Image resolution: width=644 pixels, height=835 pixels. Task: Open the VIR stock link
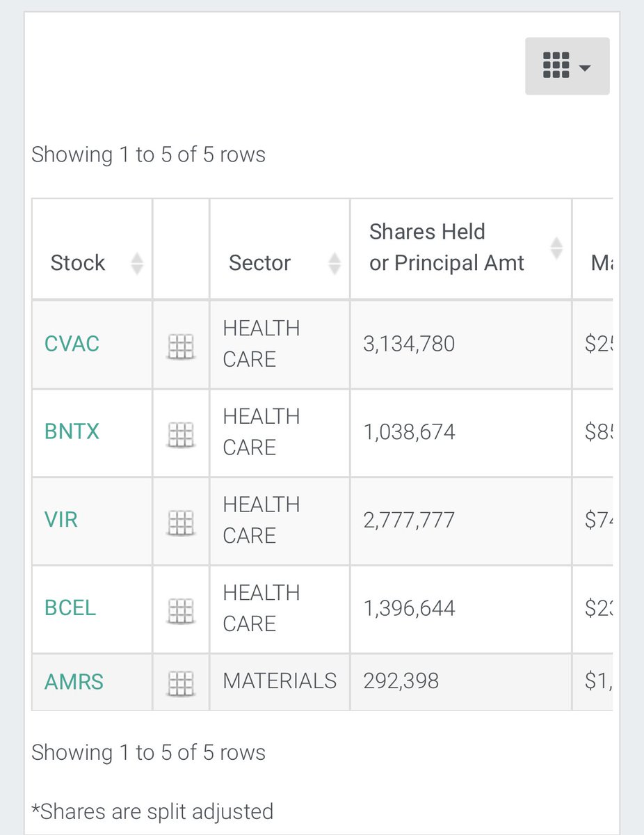(61, 520)
